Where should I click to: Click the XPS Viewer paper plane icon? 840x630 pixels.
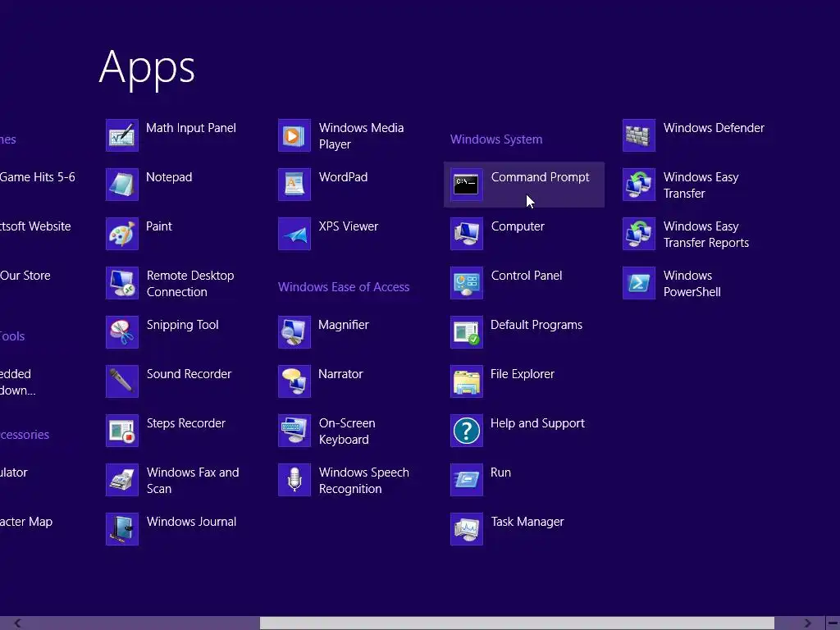[294, 234]
